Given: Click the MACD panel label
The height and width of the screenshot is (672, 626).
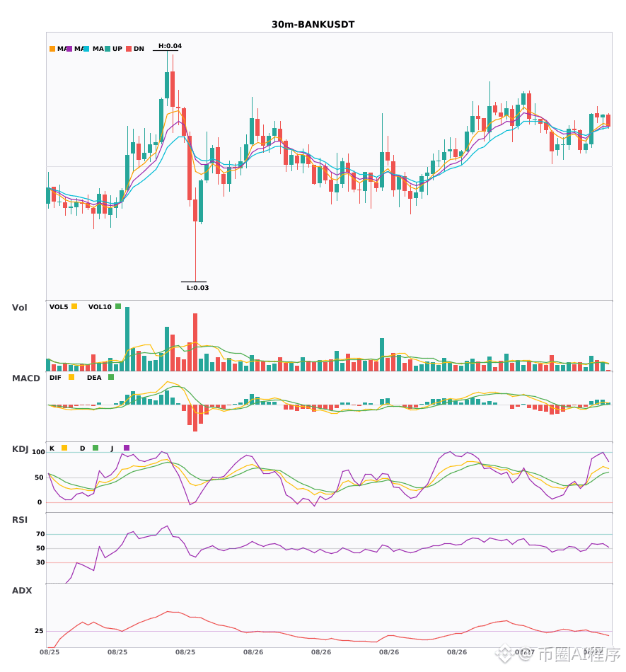Looking at the screenshot, I should click(25, 378).
